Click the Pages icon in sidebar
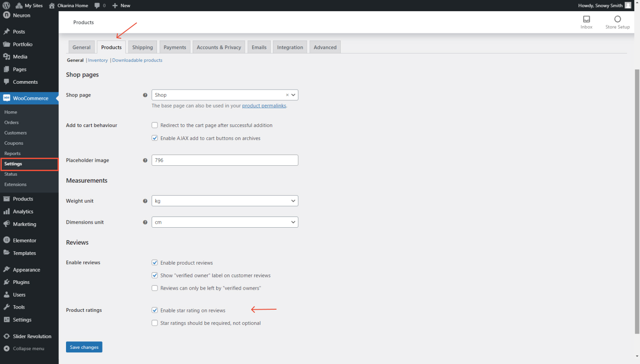Screen dimensions: 640x364 click(7, 70)
